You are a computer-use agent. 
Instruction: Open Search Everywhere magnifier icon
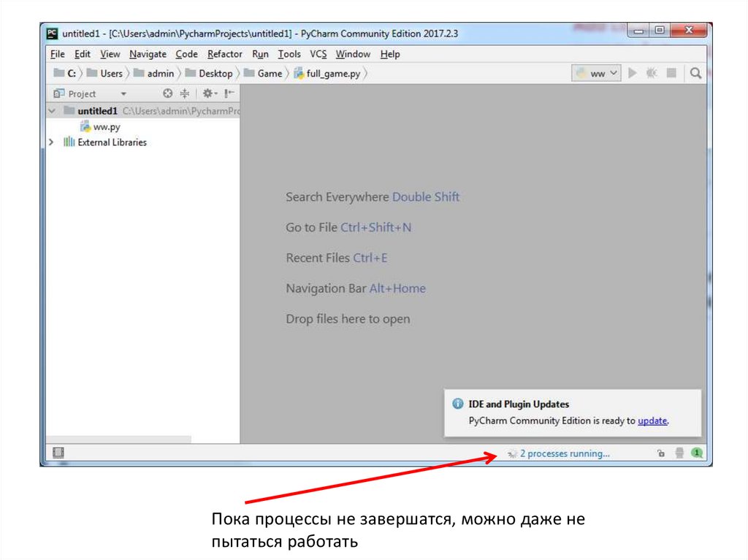[696, 73]
